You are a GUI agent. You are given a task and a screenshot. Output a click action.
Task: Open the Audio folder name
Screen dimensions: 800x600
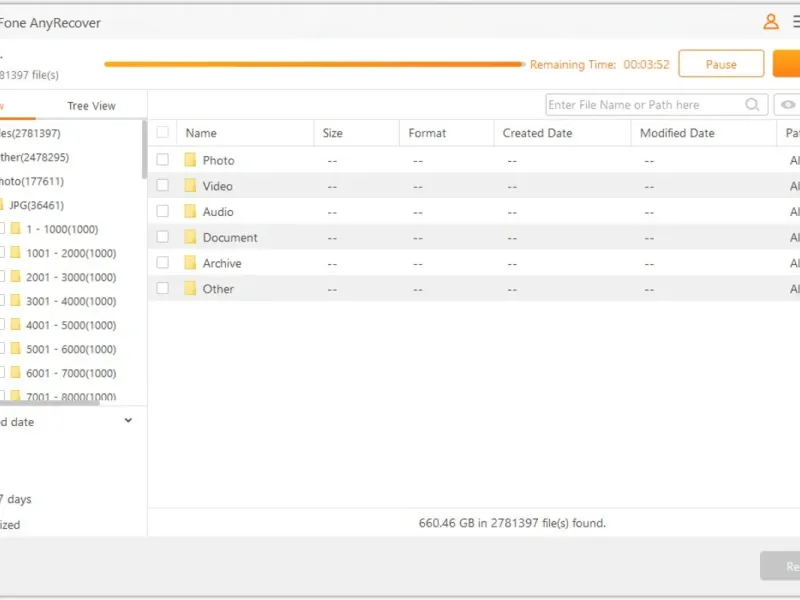click(218, 212)
